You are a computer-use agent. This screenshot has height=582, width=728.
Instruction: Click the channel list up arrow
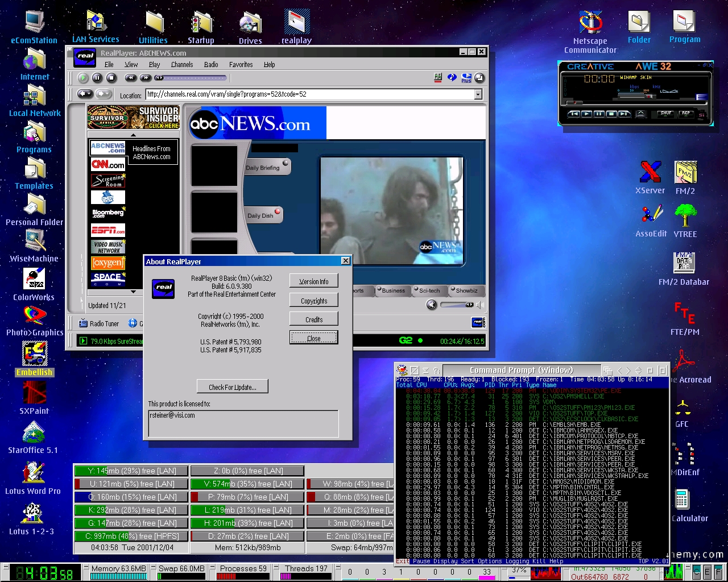134,135
